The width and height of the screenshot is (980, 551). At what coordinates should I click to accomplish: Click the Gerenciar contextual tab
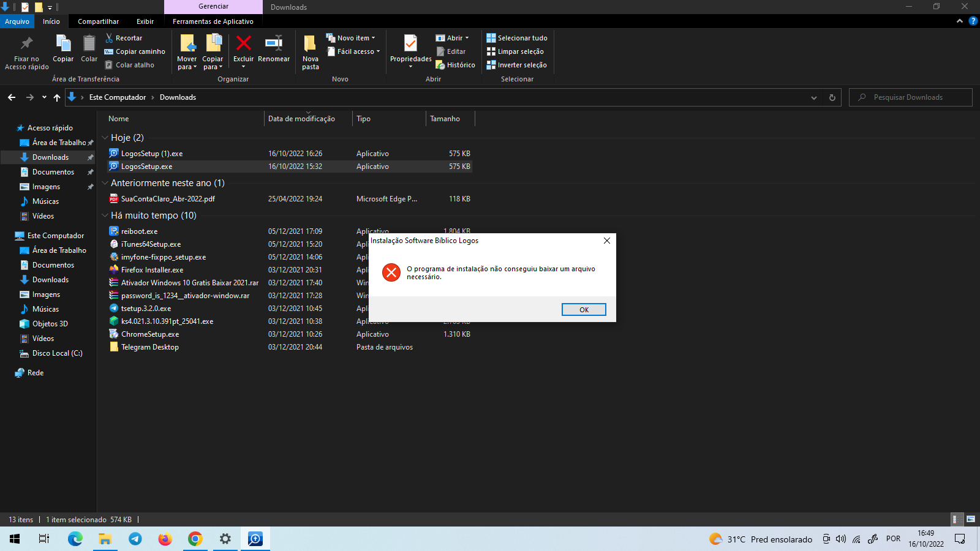click(x=213, y=6)
